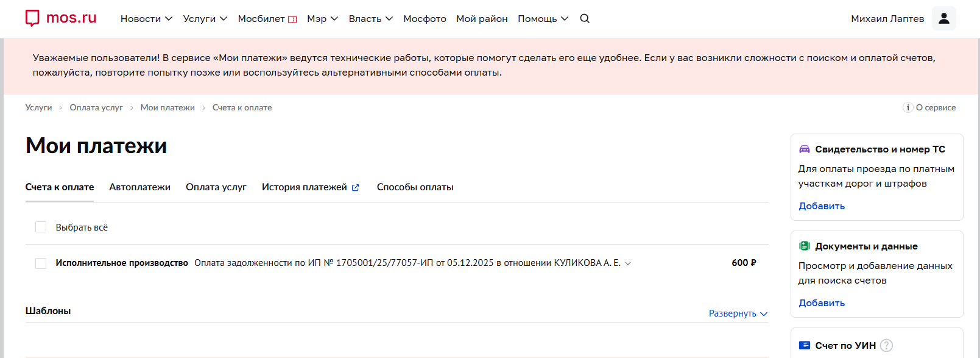Expand details chevron of the 600 ₽ bill
Image resolution: width=980 pixels, height=358 pixels.
click(x=628, y=263)
